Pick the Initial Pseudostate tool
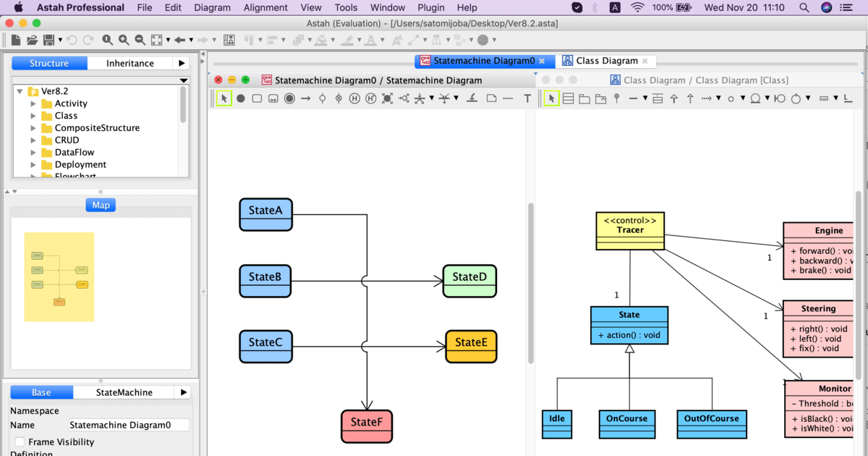This screenshot has height=456, width=868. point(241,98)
